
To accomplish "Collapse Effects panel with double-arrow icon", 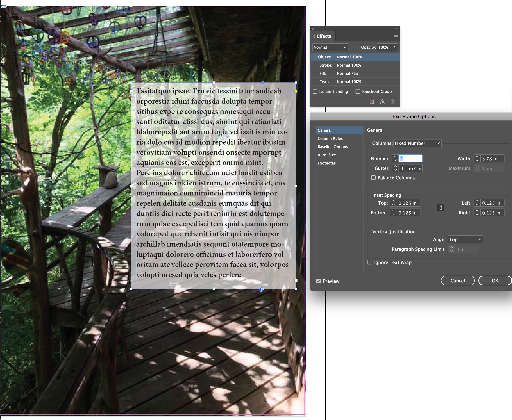I will (x=396, y=29).
